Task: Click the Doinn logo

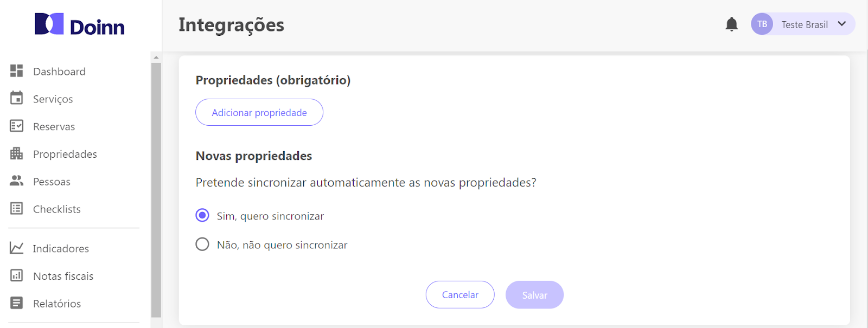Action: click(80, 25)
